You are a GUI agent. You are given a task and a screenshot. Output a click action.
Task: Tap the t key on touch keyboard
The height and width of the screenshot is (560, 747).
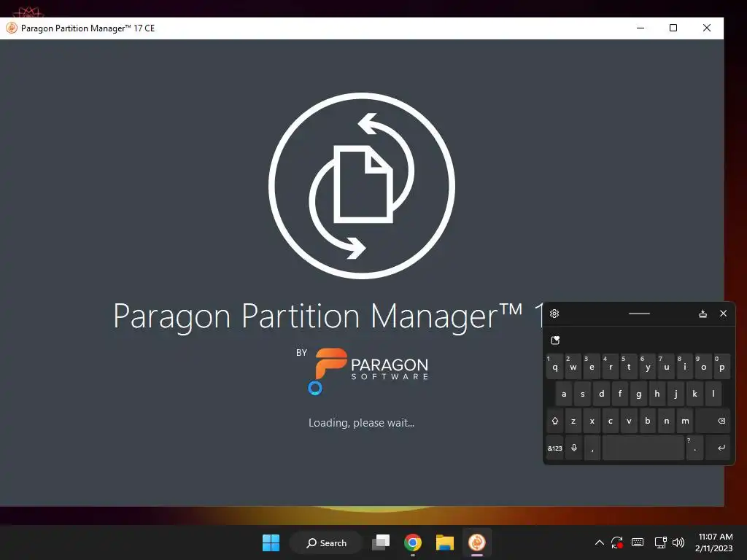629,366
